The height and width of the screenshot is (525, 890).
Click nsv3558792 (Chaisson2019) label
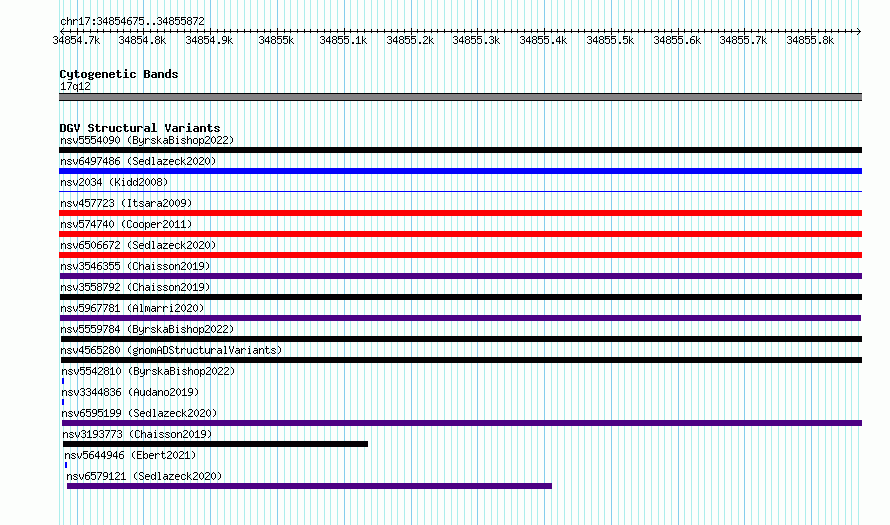tap(135, 287)
